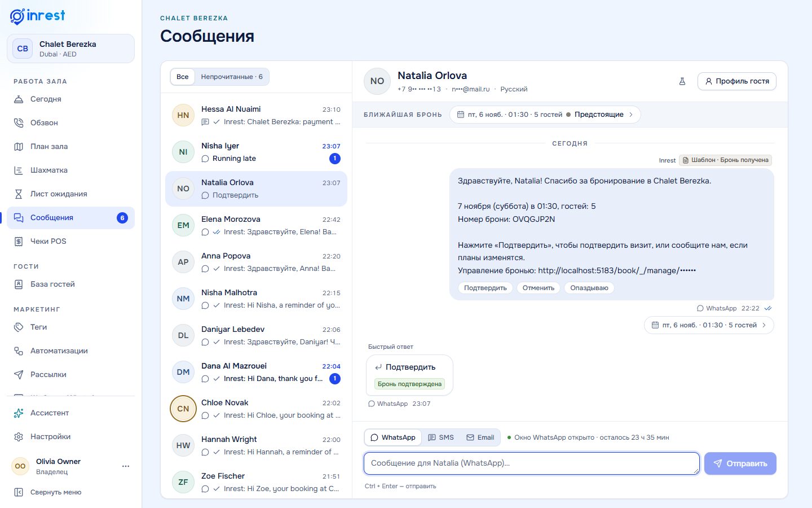The width and height of the screenshot is (812, 508).
Task: Switch channel to SMS
Action: pos(441,437)
